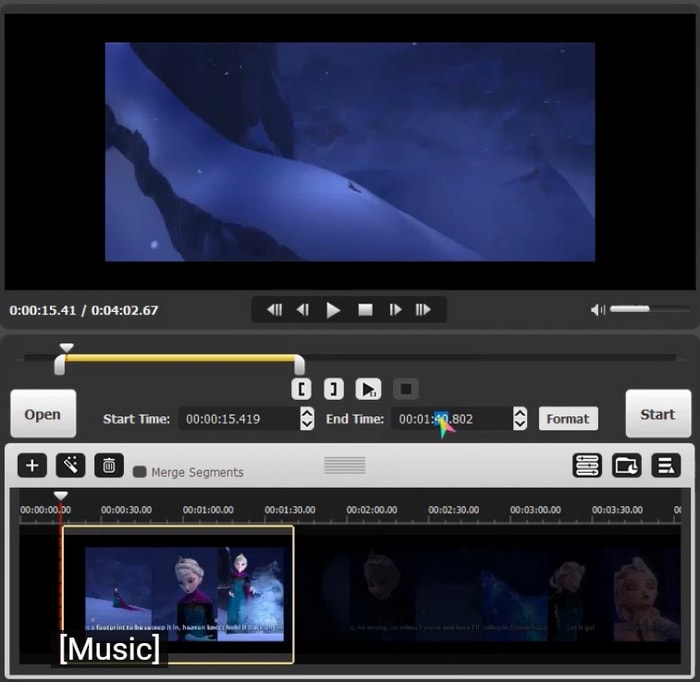Open the segment list icon
This screenshot has width=700, height=682.
[666, 466]
